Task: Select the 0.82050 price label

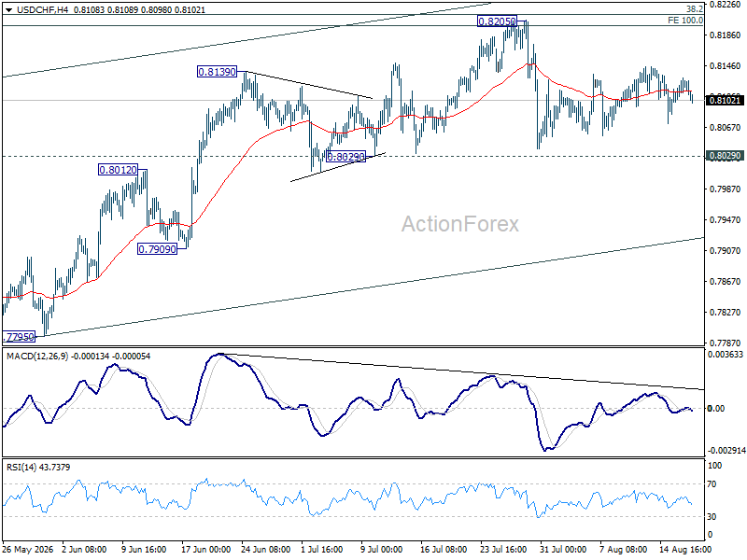Action: pyautogui.click(x=497, y=21)
